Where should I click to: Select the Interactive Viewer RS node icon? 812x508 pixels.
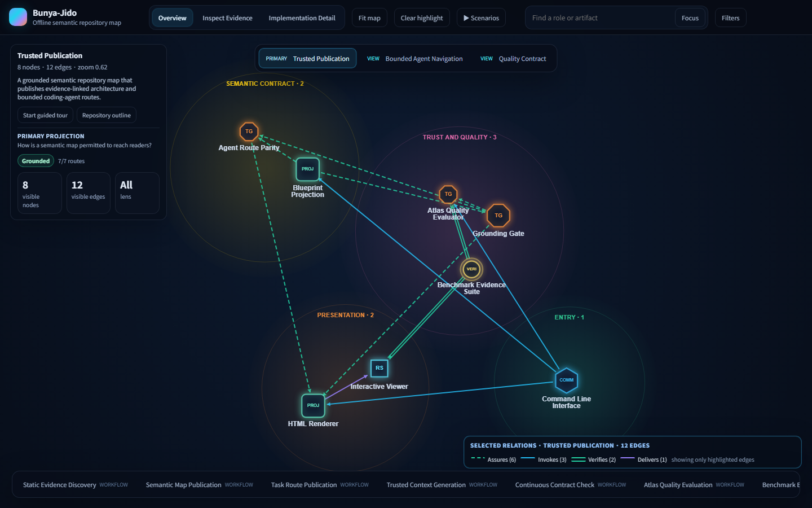coord(379,368)
